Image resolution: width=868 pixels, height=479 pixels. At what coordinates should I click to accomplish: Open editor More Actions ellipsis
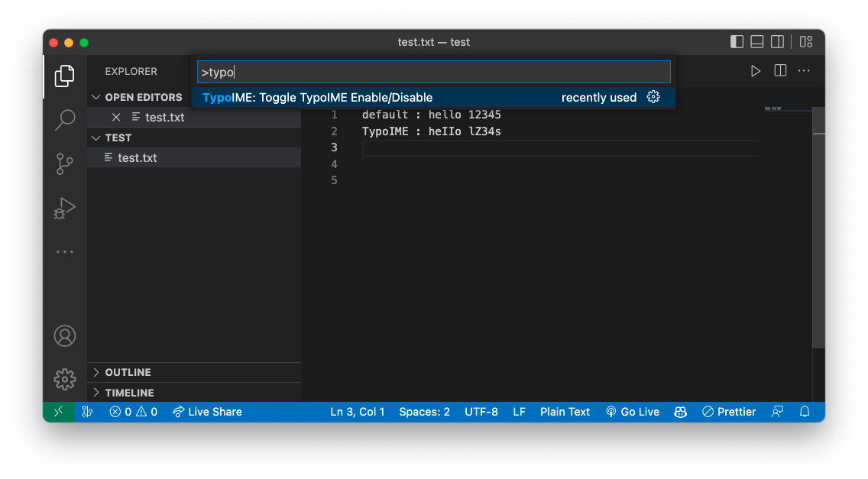click(x=804, y=71)
